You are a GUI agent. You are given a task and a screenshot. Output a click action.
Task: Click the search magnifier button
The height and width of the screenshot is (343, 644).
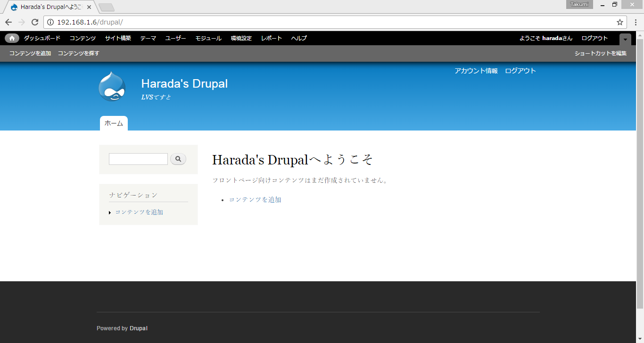click(178, 159)
